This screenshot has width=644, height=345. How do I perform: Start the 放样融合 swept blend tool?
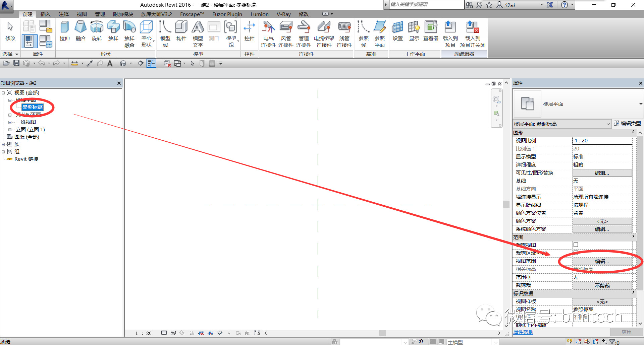click(129, 34)
